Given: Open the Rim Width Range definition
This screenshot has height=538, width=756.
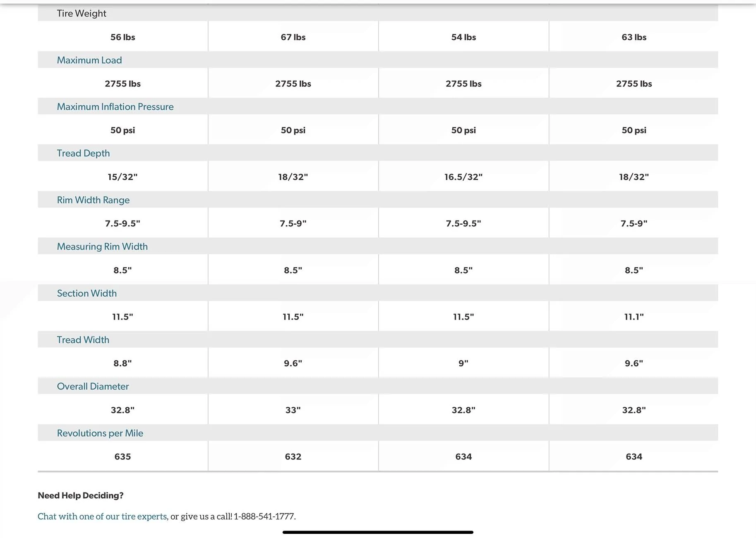Looking at the screenshot, I should (93, 200).
